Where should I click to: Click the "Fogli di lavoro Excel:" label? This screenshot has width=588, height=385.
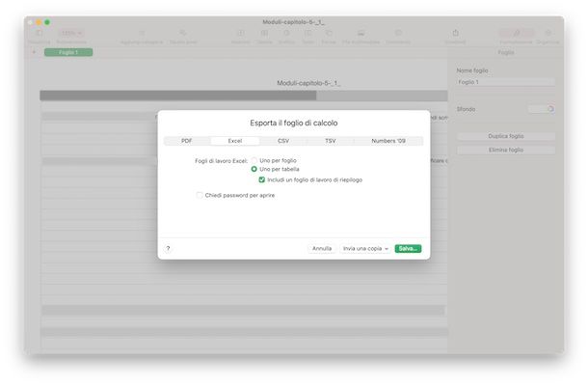222,161
